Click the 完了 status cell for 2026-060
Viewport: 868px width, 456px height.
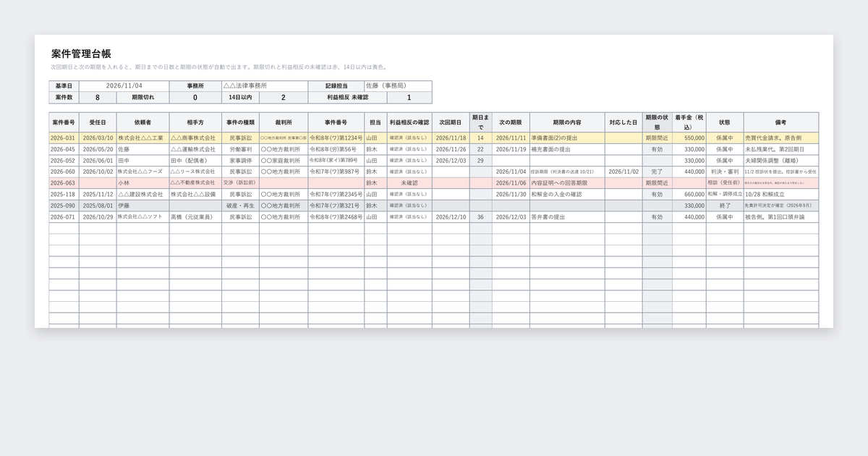coord(657,172)
